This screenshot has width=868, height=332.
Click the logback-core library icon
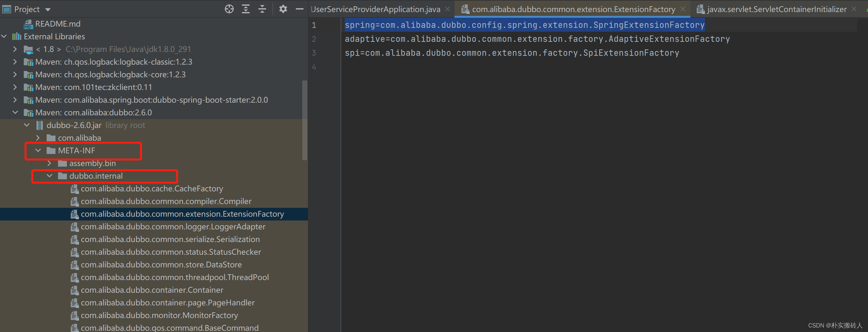pyautogui.click(x=28, y=75)
